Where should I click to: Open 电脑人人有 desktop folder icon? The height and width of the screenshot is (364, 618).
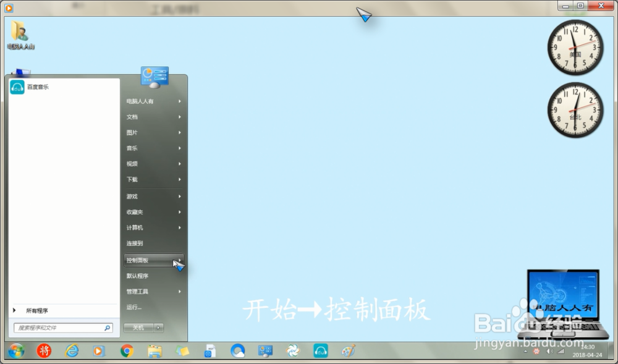[20, 35]
